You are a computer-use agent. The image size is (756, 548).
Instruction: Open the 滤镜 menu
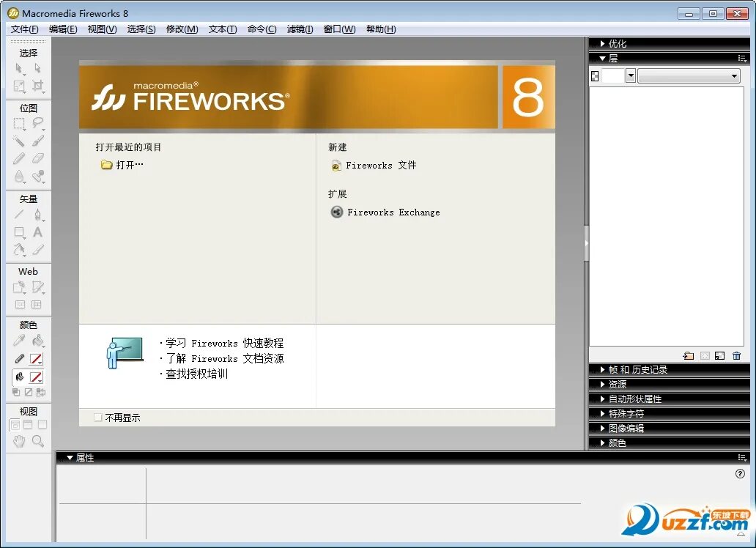[x=300, y=29]
